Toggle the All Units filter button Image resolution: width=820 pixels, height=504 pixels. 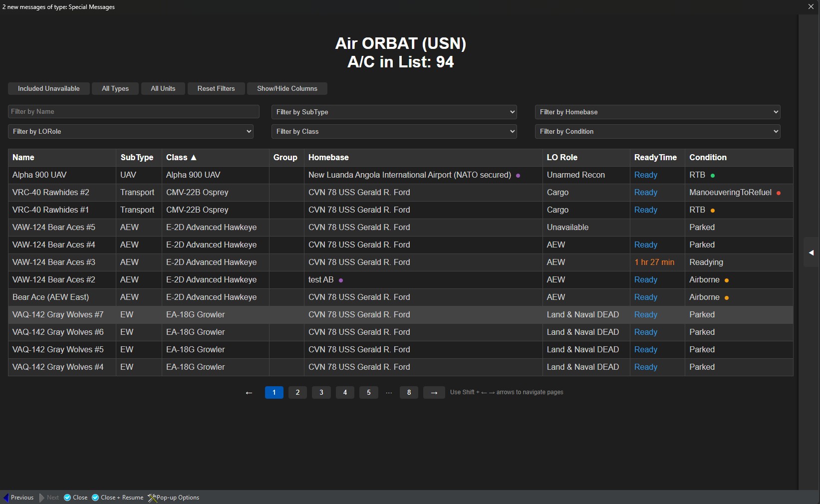(x=163, y=88)
